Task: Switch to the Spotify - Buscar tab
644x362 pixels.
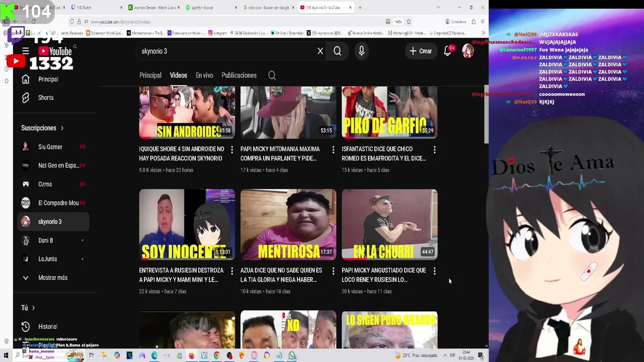Action: click(x=210, y=8)
